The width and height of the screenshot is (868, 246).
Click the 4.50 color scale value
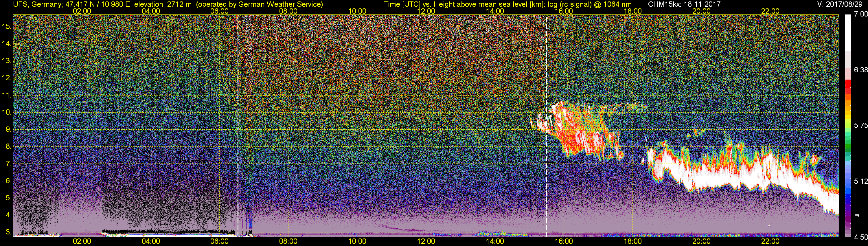pos(861,237)
